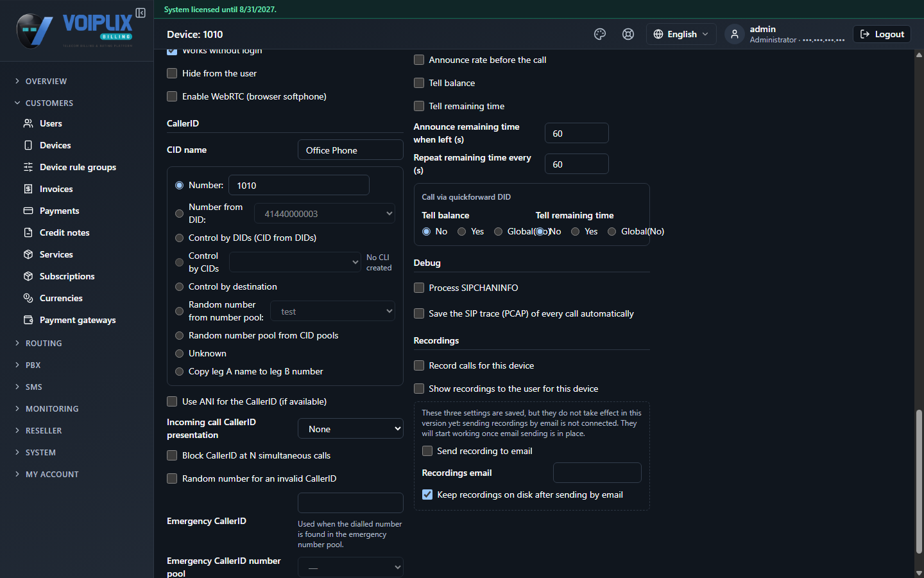This screenshot has width=924, height=578.
Task: Check Tell remaining time checkbox
Action: (419, 106)
